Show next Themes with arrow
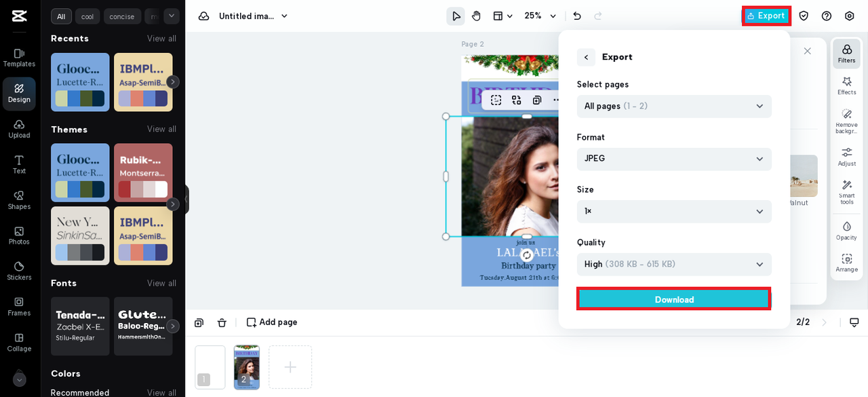This screenshot has height=397, width=868. [173, 204]
